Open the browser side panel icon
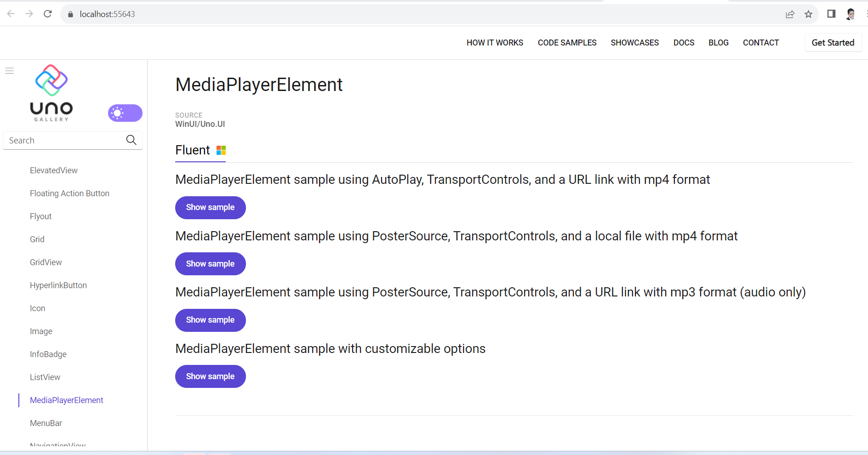Image resolution: width=868 pixels, height=455 pixels. pos(831,14)
